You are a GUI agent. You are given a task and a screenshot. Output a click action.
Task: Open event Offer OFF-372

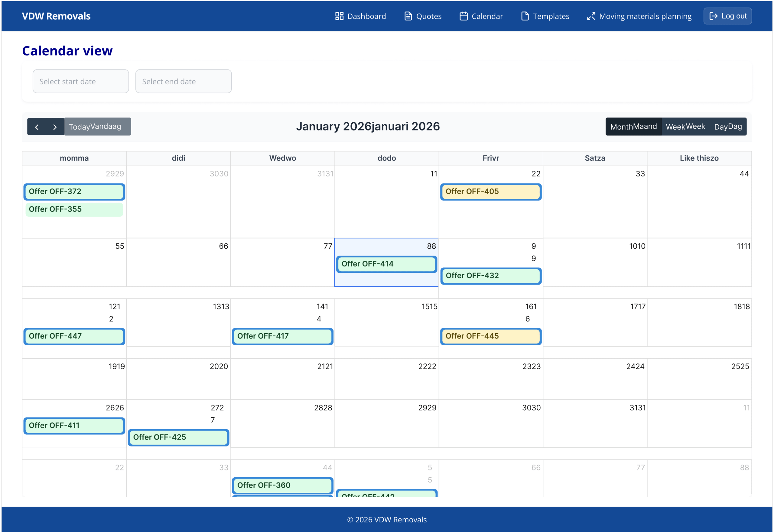point(74,192)
